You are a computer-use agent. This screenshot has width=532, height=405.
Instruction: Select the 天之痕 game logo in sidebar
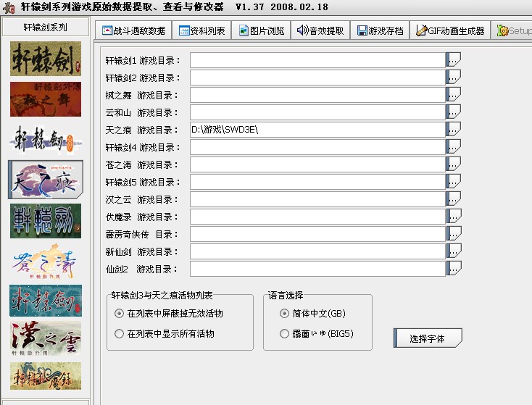[x=46, y=180]
